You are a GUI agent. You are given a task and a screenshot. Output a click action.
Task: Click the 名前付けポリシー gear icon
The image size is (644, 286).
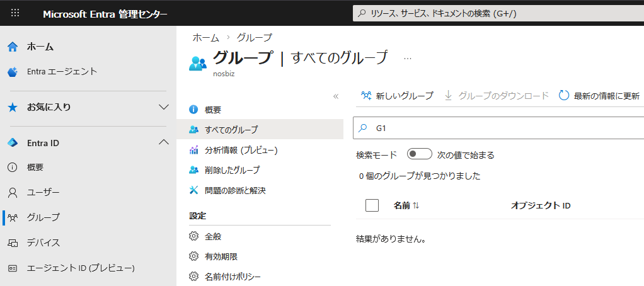[x=193, y=276]
